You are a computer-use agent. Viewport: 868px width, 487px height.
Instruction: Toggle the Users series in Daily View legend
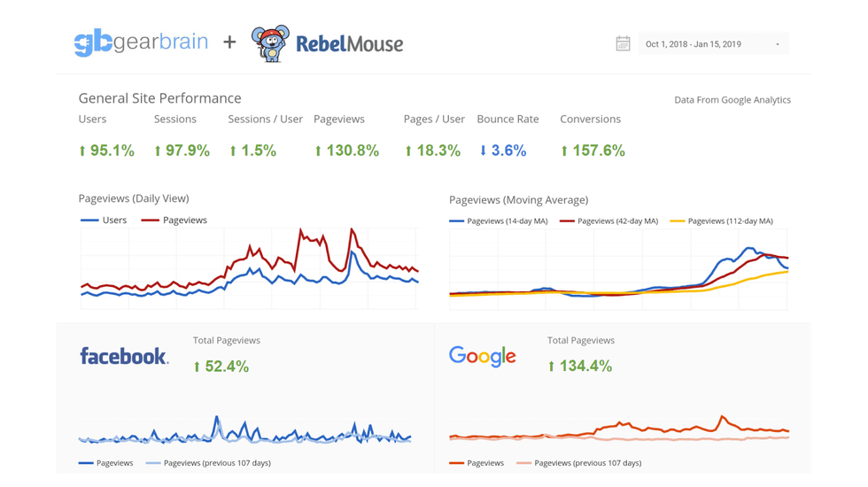tap(105, 220)
